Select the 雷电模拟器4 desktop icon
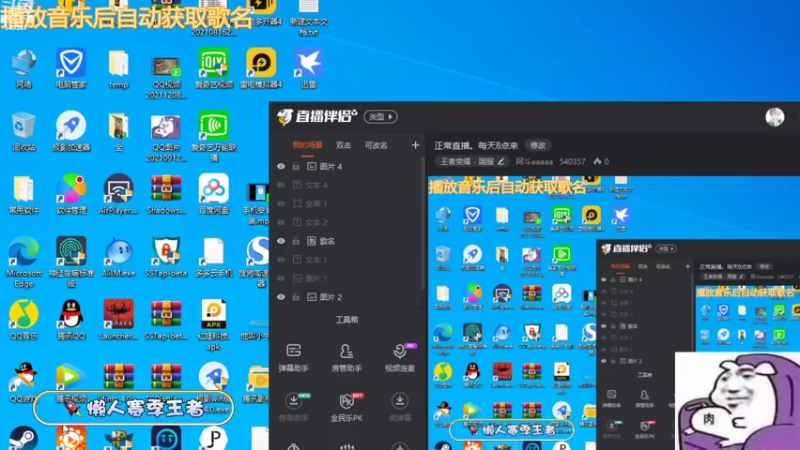The image size is (800, 450). (261, 68)
